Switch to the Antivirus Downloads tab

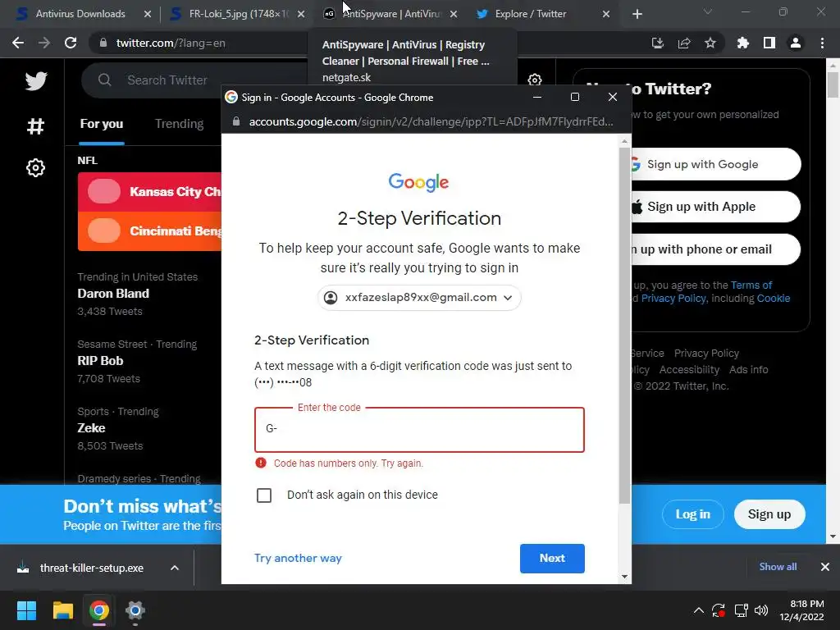coord(80,14)
